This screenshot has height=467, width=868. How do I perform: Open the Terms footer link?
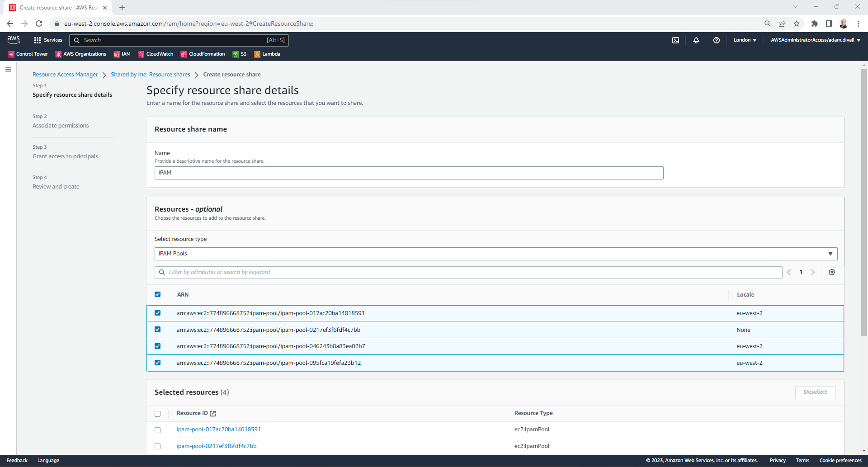point(803,461)
